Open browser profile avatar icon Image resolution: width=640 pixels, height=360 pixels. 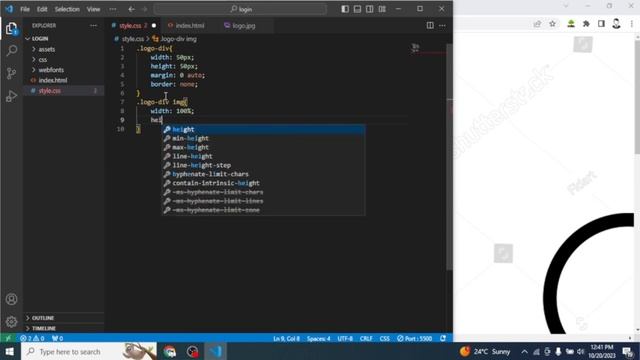pos(616,24)
